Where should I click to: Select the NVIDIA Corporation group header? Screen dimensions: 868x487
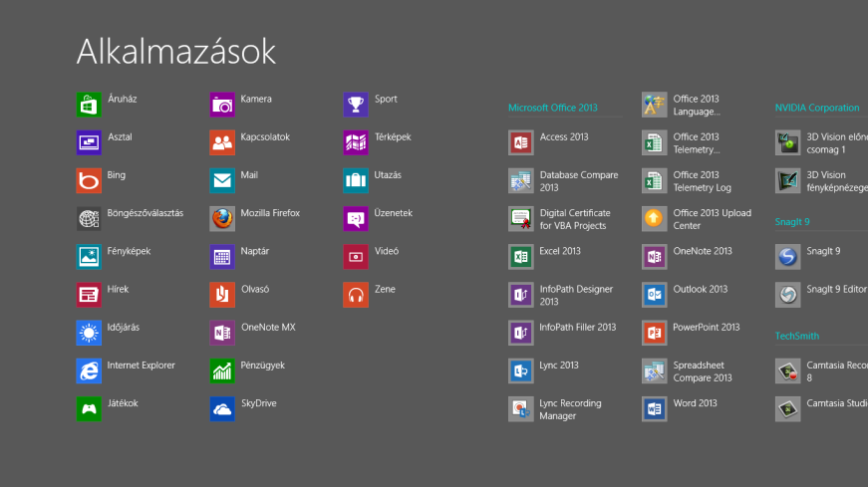tap(817, 108)
